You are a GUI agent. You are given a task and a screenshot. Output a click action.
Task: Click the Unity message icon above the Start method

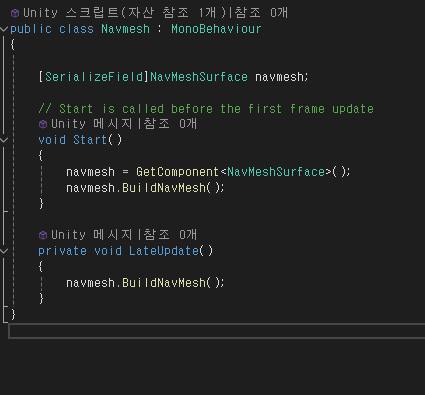43,124
